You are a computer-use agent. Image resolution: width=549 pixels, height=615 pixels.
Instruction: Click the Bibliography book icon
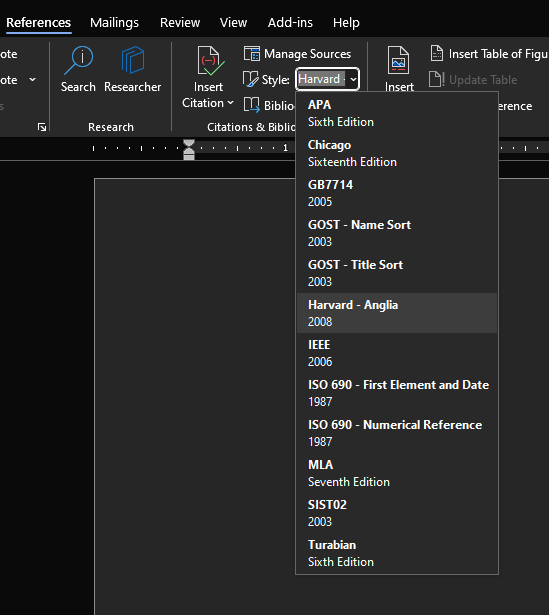(251, 105)
